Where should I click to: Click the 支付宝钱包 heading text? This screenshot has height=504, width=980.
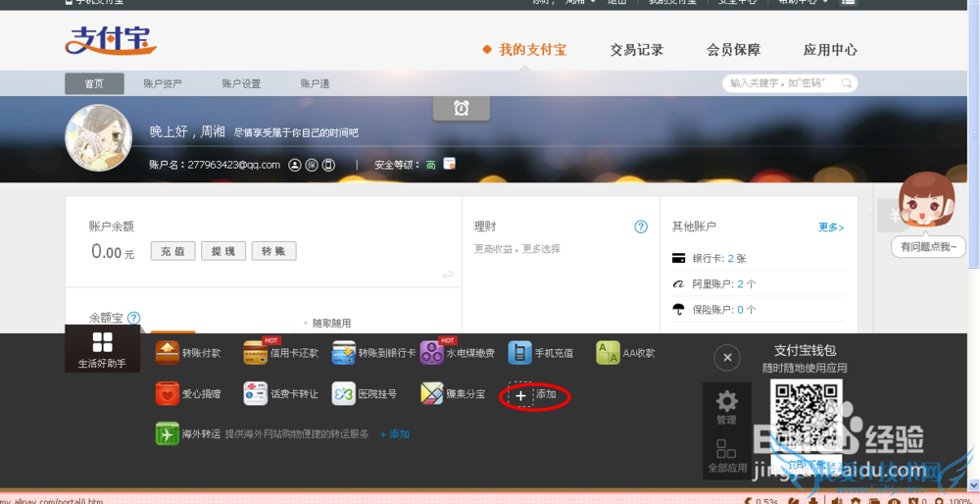point(805,351)
